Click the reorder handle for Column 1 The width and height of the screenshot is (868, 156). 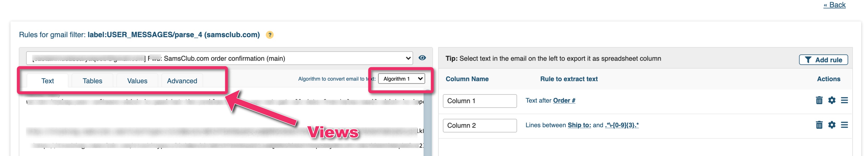(x=844, y=100)
